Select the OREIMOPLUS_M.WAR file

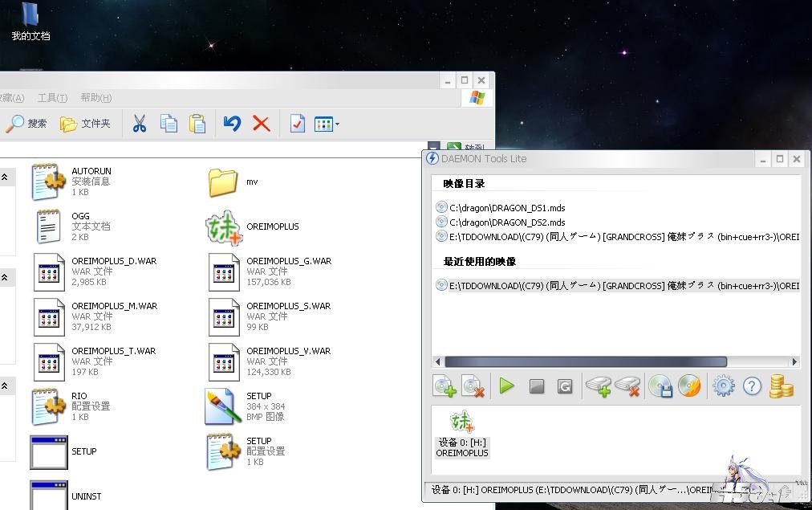tap(95, 316)
